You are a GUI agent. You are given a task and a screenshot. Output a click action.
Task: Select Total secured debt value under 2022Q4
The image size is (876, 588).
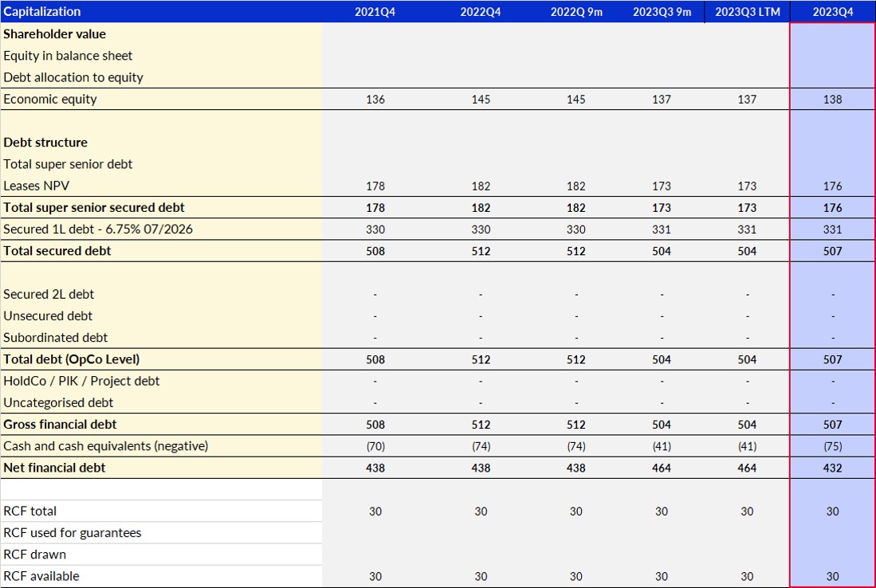[481, 251]
